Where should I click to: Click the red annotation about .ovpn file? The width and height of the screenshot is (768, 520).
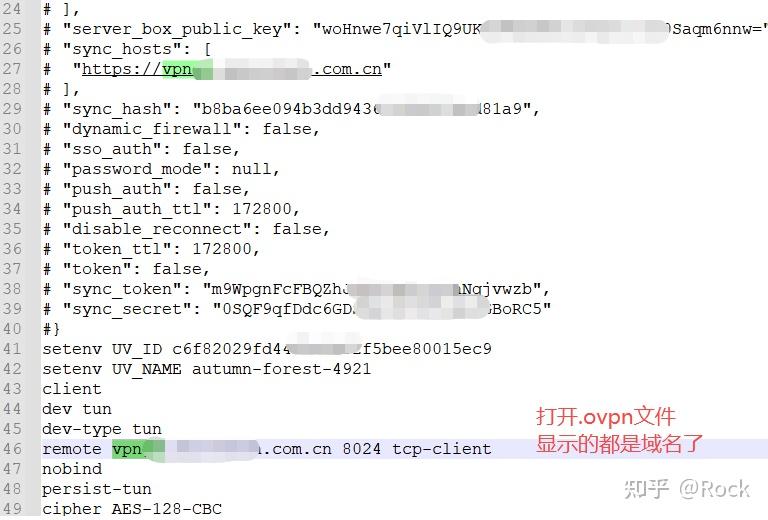[x=619, y=430]
